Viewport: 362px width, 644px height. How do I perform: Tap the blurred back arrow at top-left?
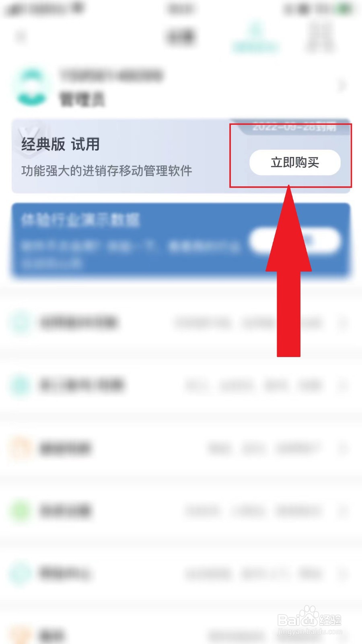(21, 37)
